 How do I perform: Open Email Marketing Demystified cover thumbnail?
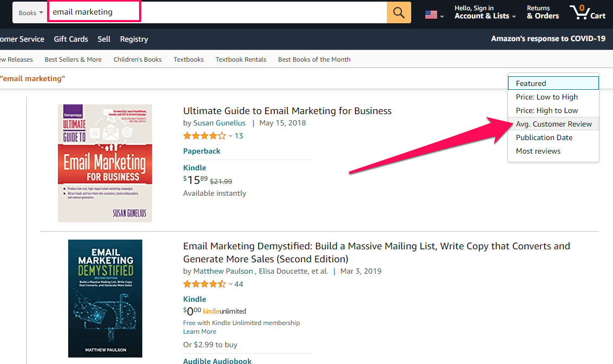[x=105, y=299]
